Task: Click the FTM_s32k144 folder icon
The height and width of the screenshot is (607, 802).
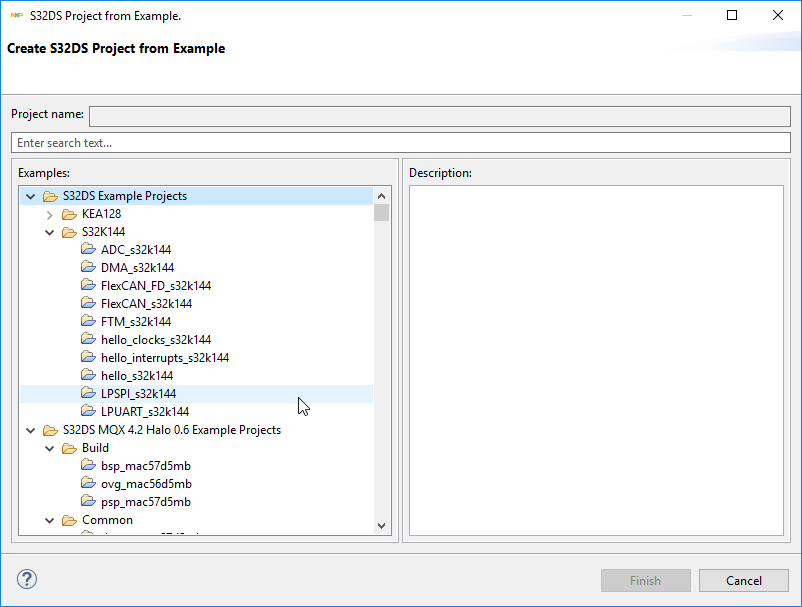Action: [88, 321]
